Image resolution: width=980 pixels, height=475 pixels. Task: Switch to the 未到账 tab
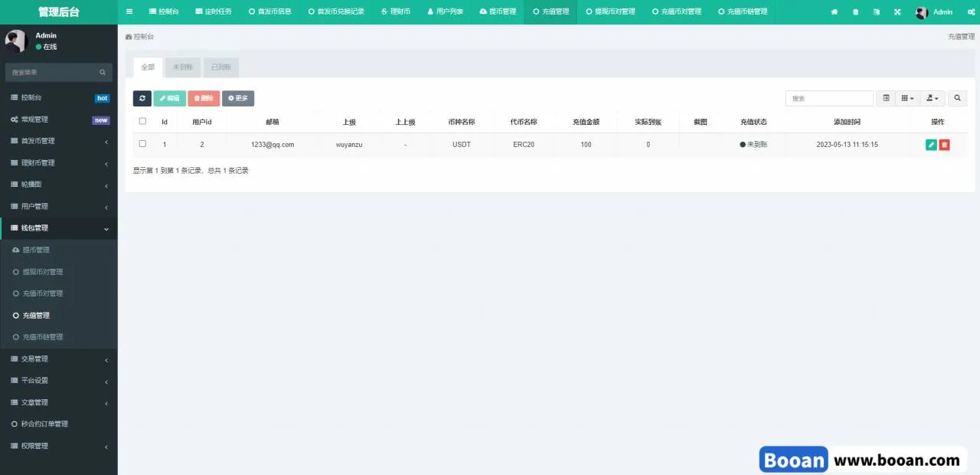(182, 67)
